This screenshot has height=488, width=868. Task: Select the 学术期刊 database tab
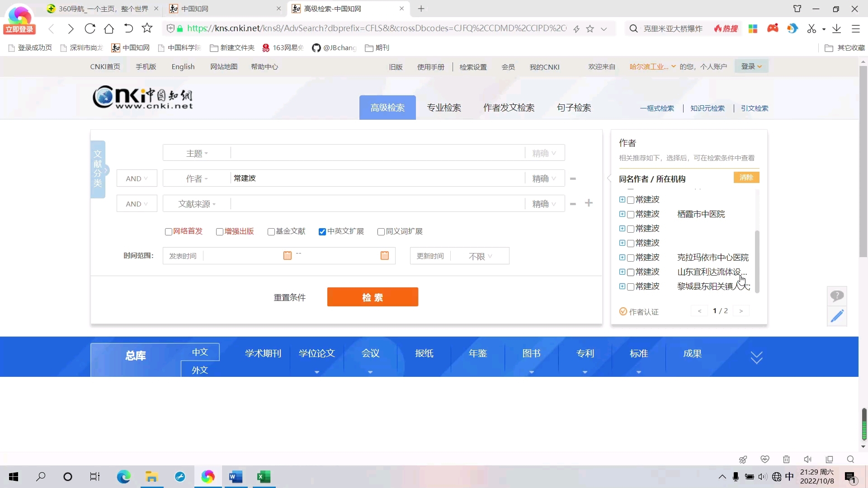[x=263, y=353]
